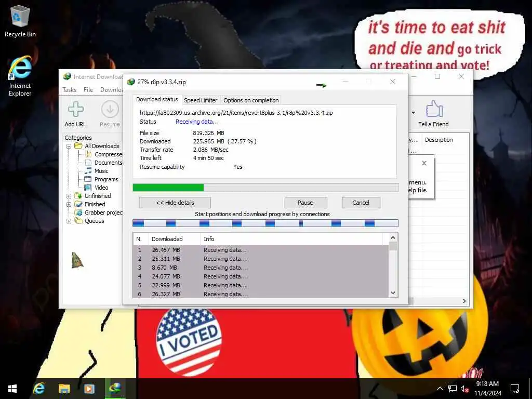
Task: Select connection row 3 with 8.670 MB
Action: click(261, 268)
